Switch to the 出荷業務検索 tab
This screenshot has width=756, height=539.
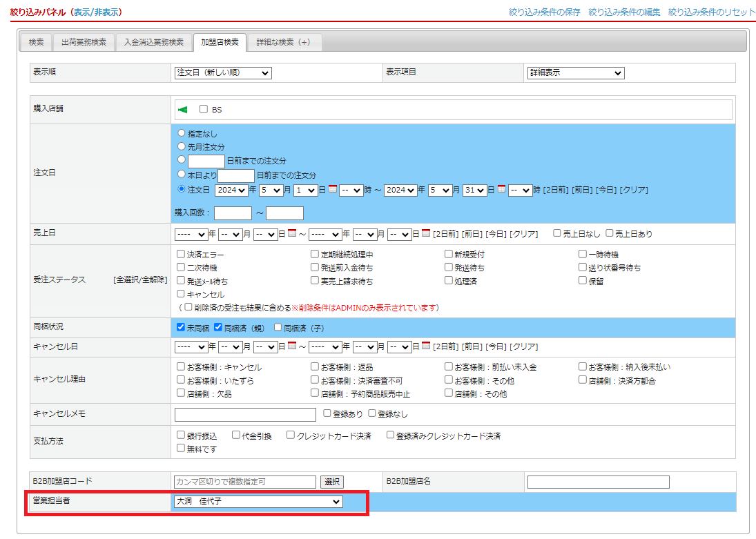pyautogui.click(x=84, y=42)
